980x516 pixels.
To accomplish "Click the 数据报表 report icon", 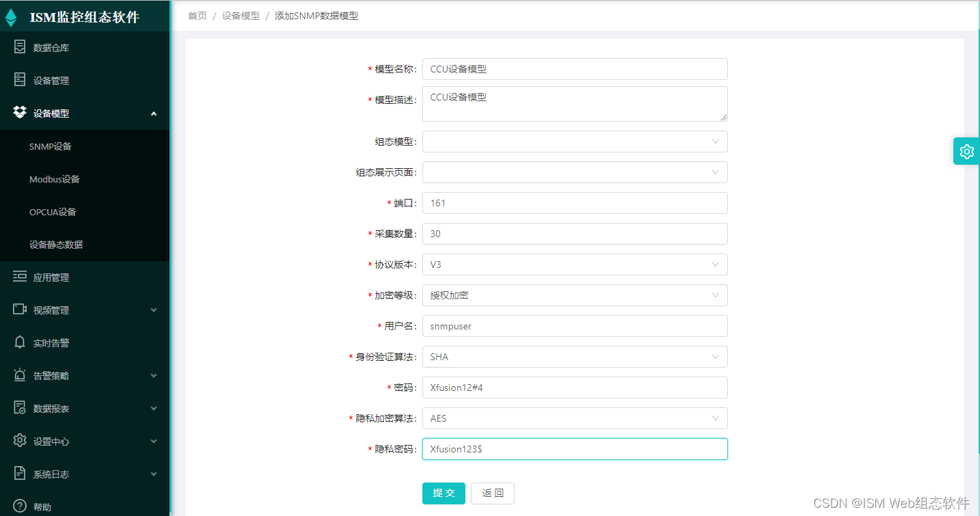I will (x=20, y=408).
